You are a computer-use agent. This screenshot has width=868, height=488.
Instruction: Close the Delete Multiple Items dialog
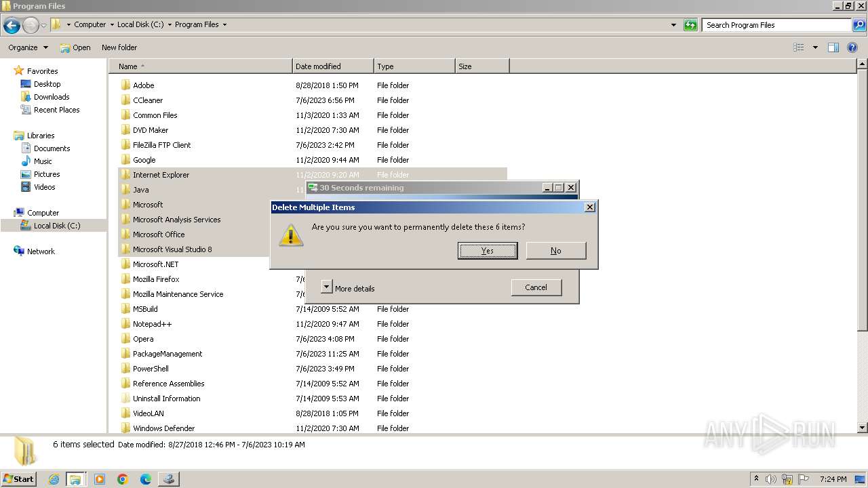(590, 207)
